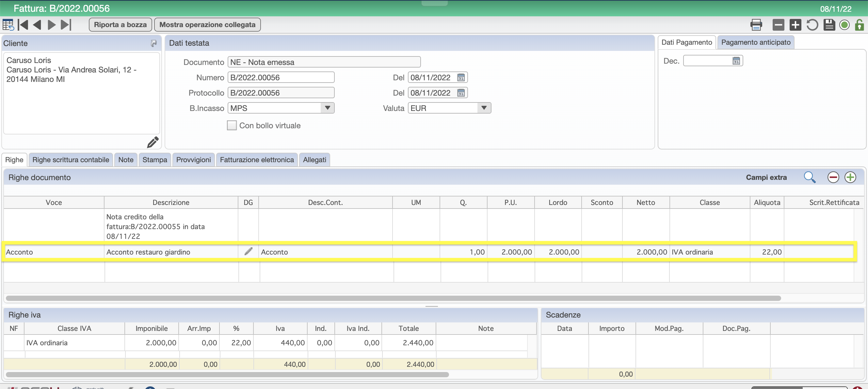Click Iva amount 440,00 in IVA ordinaria row

point(280,343)
